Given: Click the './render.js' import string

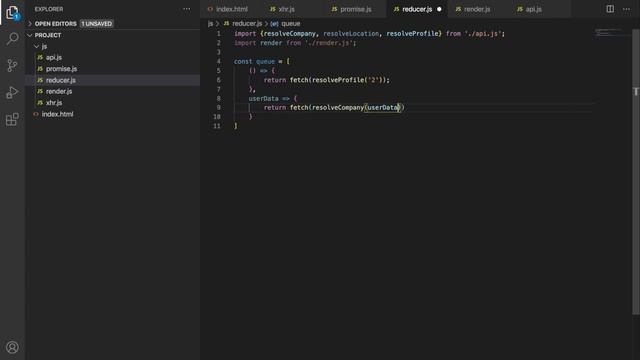Looking at the screenshot, I should tap(329, 43).
